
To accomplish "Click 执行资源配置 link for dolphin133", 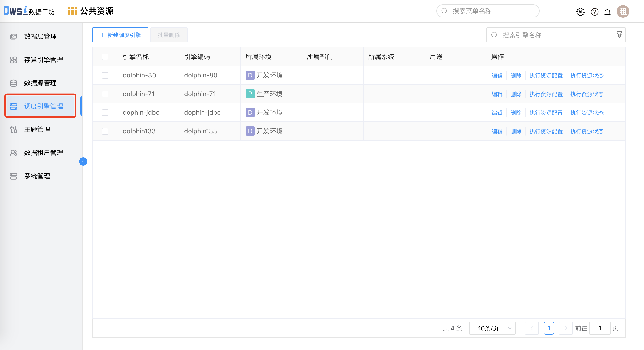I will pyautogui.click(x=546, y=131).
